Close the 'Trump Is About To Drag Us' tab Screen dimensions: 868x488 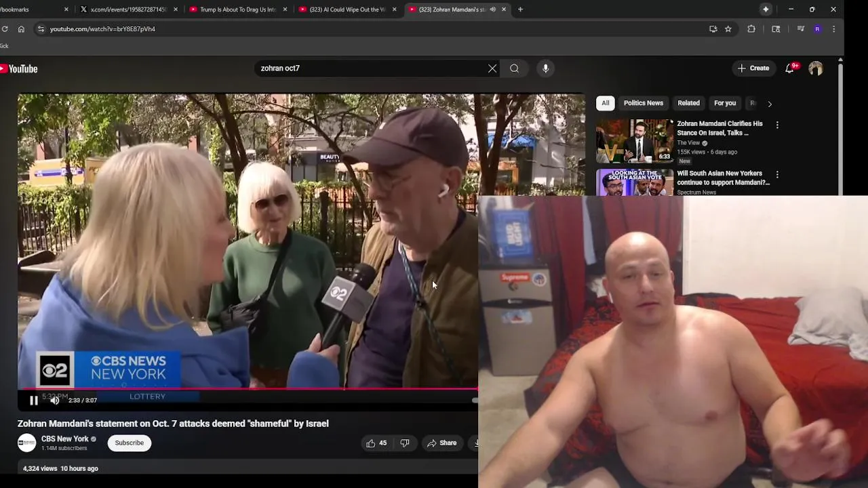click(x=285, y=9)
